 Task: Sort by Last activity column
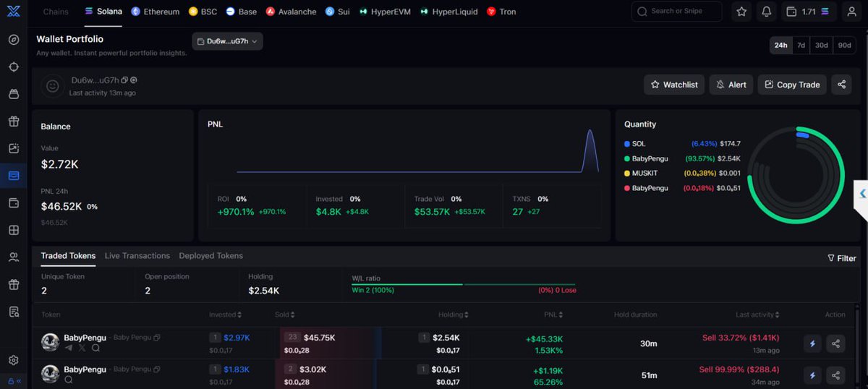tap(758, 315)
